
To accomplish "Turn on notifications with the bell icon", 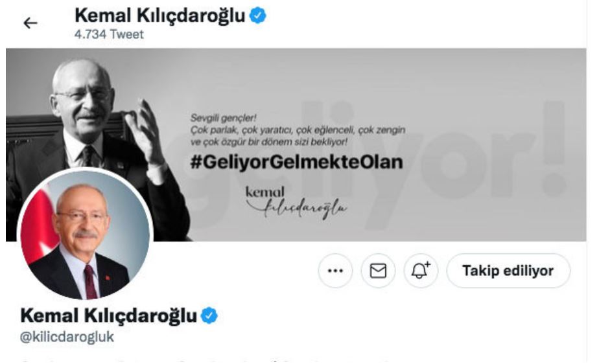I will [421, 271].
